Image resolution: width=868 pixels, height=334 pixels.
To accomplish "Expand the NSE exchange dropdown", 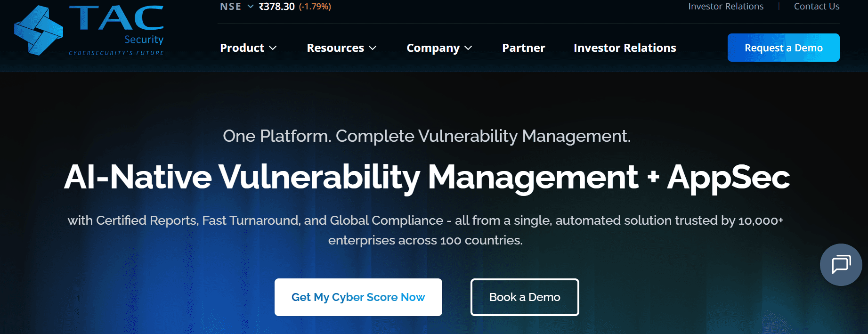I will point(251,7).
